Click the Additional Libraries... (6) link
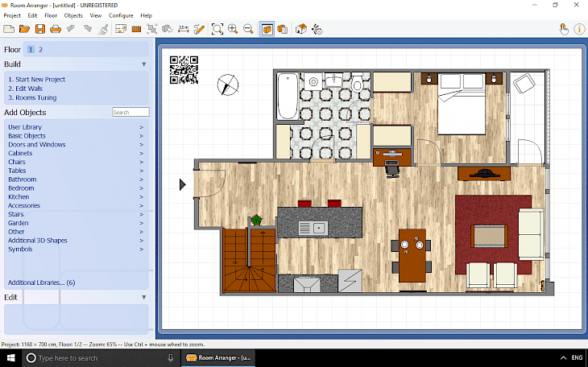Image resolution: width=588 pixels, height=367 pixels. pyautogui.click(x=42, y=282)
